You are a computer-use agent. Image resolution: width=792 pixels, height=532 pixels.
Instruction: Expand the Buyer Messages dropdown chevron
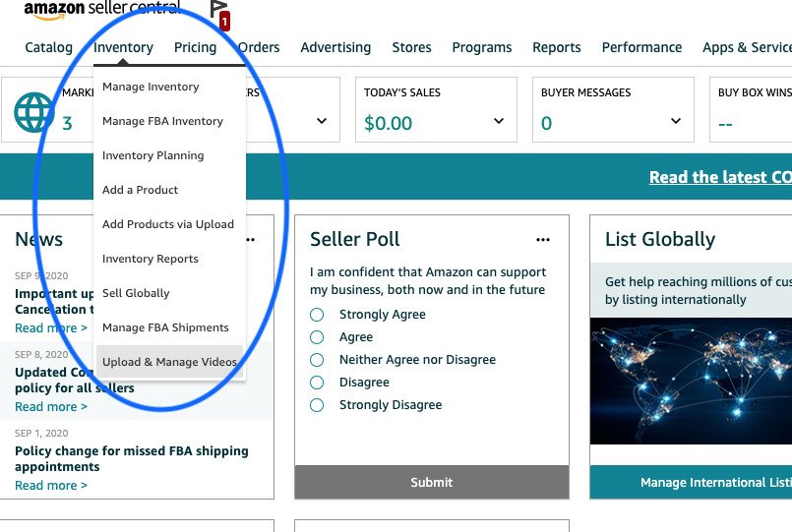pos(676,121)
